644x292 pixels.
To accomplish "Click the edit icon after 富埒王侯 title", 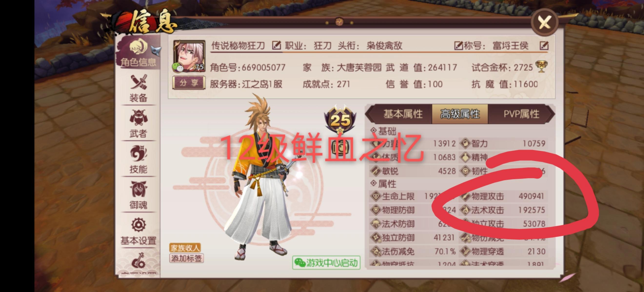I will [x=544, y=46].
